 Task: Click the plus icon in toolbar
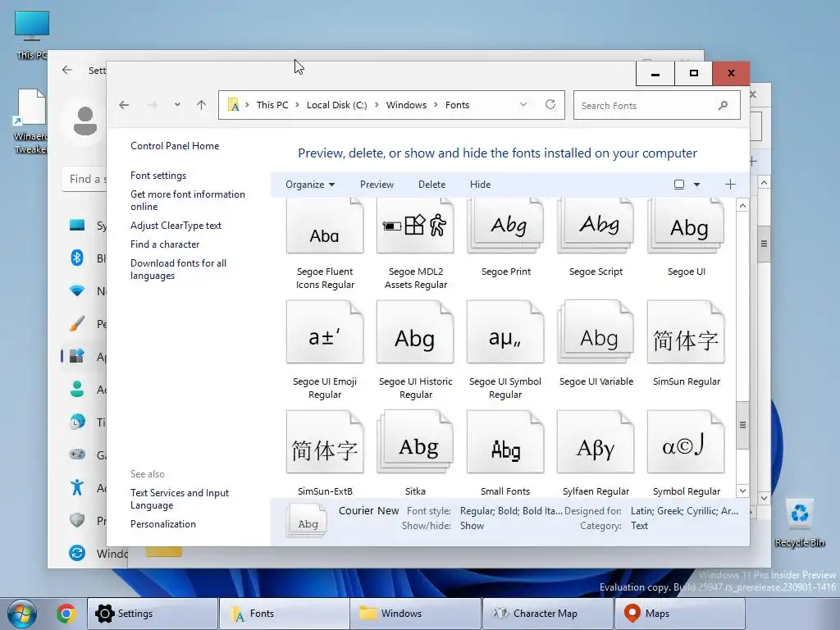click(730, 185)
